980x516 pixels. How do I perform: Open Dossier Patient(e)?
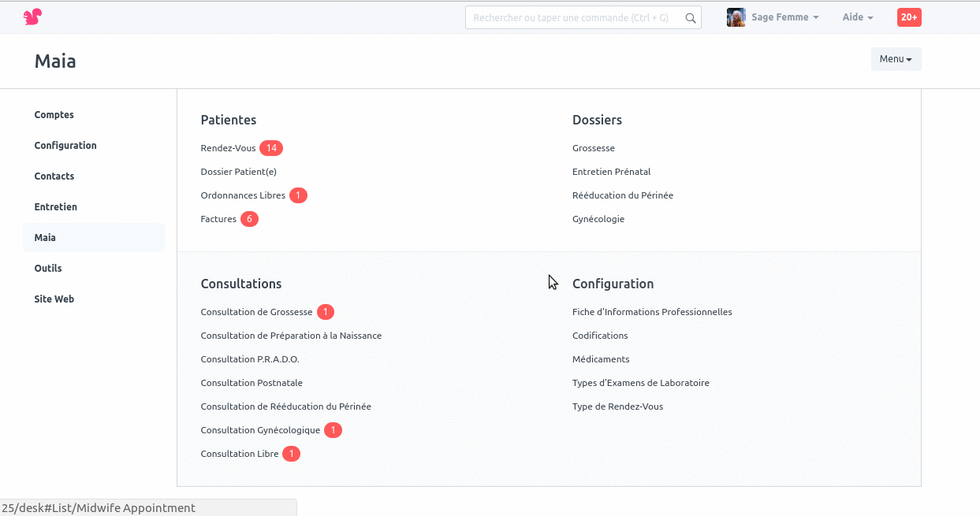click(238, 171)
